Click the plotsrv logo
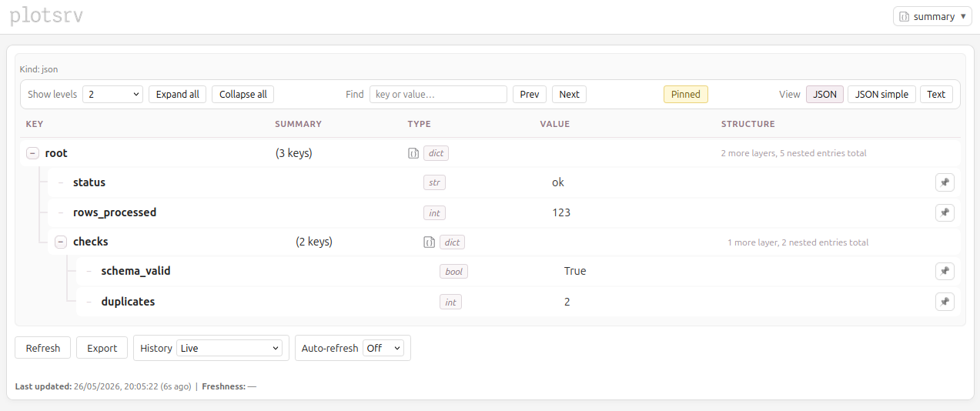The height and width of the screenshot is (411, 980). point(46,15)
